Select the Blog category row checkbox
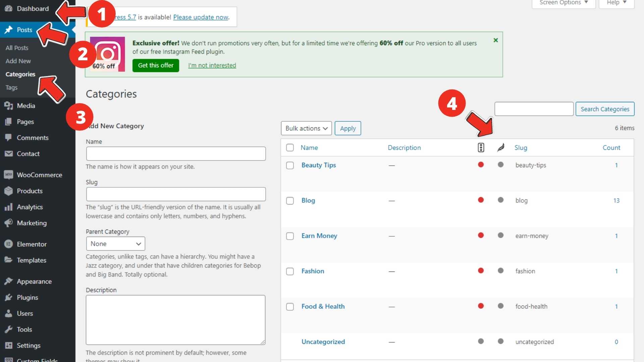The height and width of the screenshot is (362, 644). pos(290,200)
